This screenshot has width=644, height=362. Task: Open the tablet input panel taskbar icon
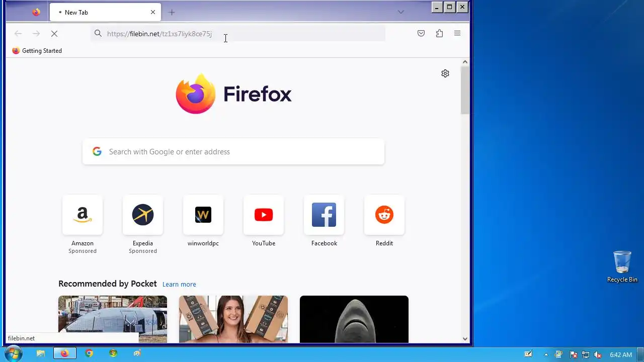coord(528,354)
